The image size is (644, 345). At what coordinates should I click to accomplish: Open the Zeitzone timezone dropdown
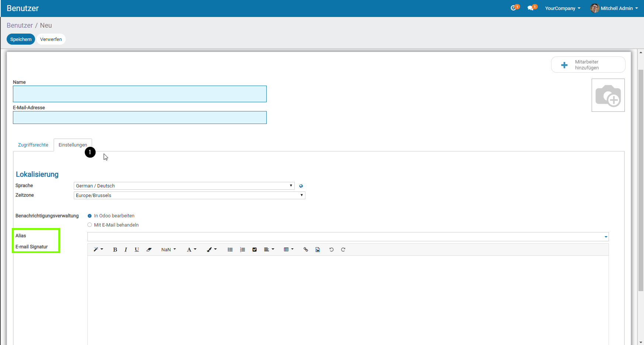click(x=189, y=196)
